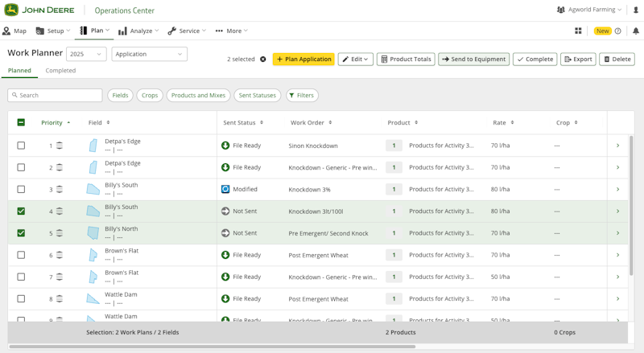The height and width of the screenshot is (353, 644).
Task: Clear selection with the X icon
Action: 262,60
